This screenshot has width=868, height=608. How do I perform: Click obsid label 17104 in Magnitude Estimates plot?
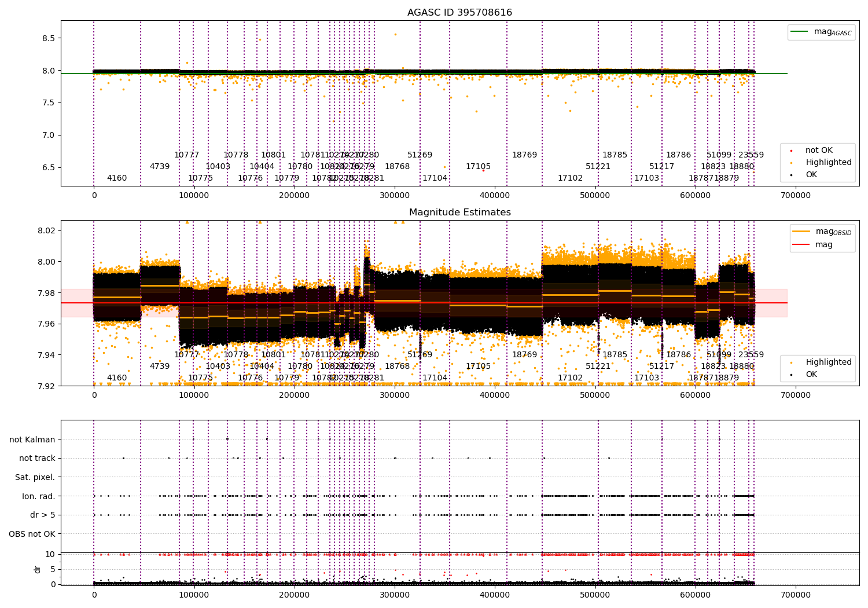(x=435, y=378)
